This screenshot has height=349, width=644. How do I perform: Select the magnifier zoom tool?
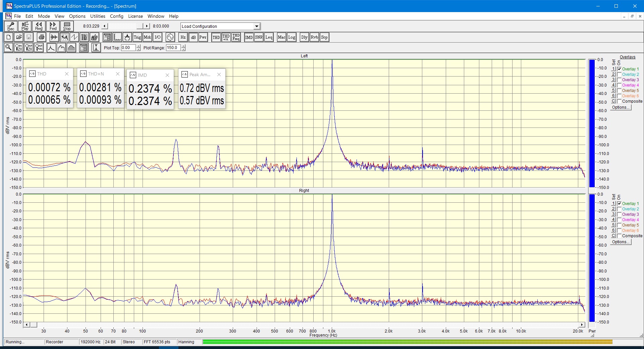click(9, 48)
